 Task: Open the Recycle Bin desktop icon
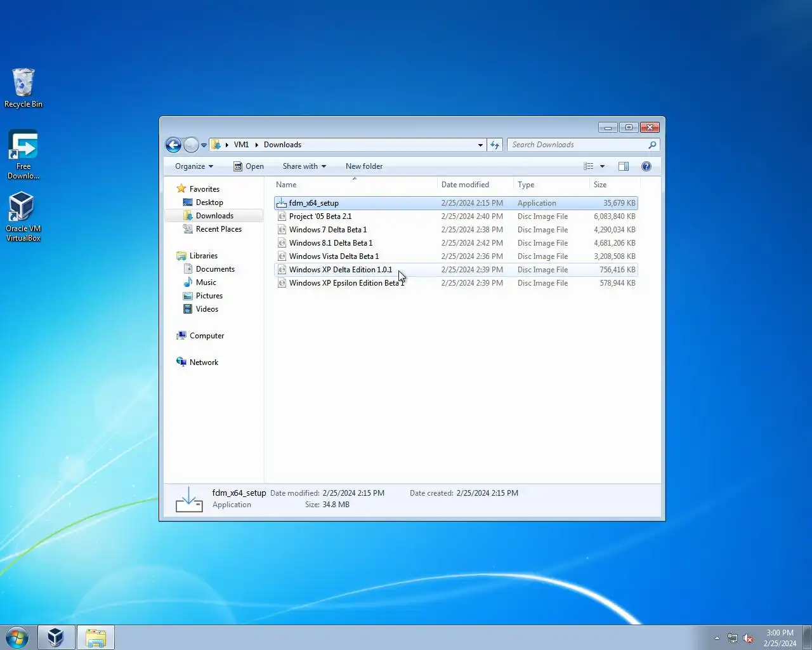tap(23, 88)
